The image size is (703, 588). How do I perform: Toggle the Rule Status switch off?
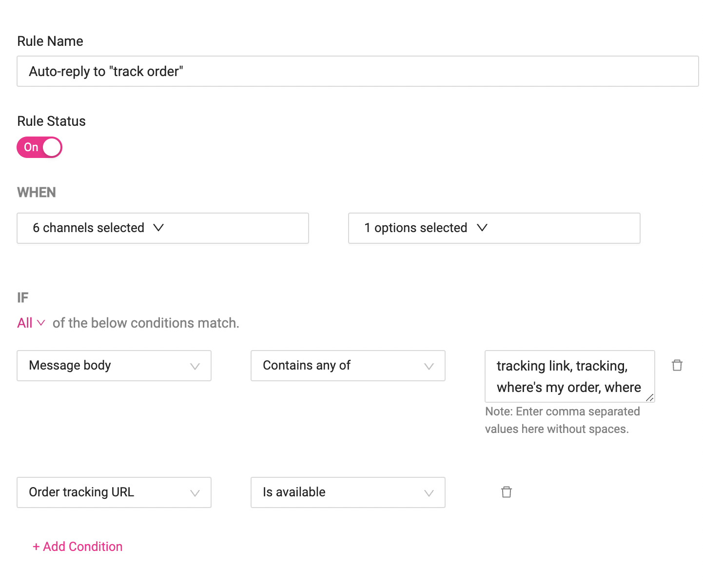[x=39, y=147]
